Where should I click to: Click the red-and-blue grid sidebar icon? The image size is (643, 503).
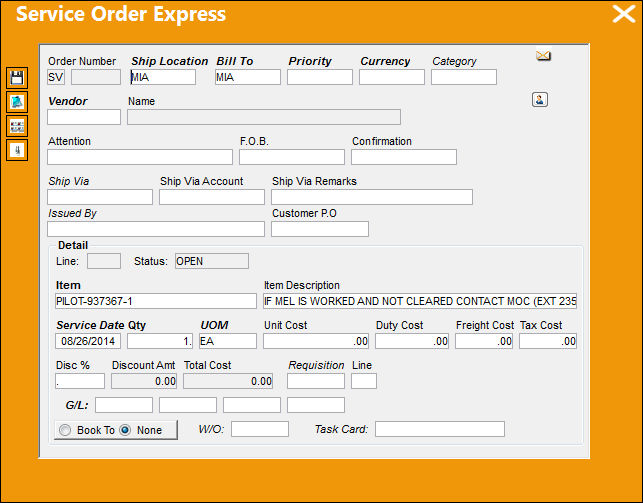[x=17, y=126]
